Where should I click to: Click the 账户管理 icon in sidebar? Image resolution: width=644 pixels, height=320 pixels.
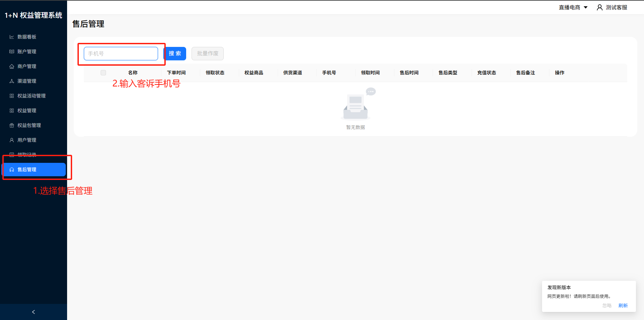(12, 52)
